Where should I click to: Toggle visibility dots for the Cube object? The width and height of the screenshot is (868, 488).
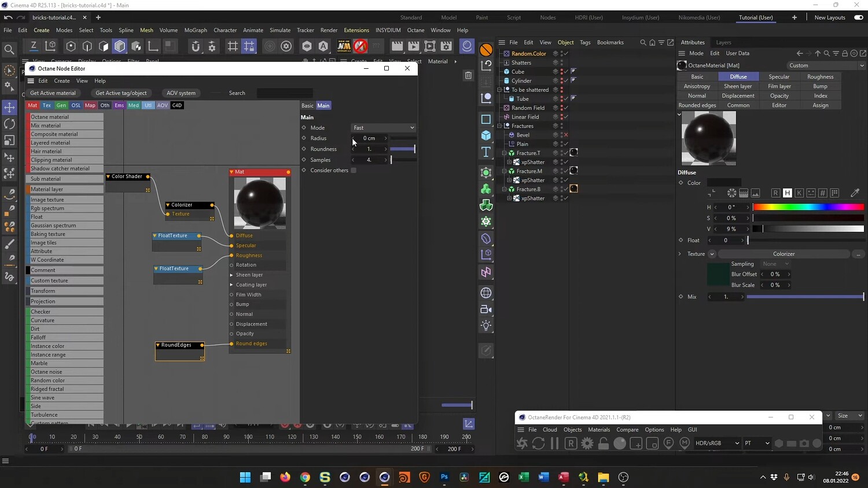coord(561,72)
